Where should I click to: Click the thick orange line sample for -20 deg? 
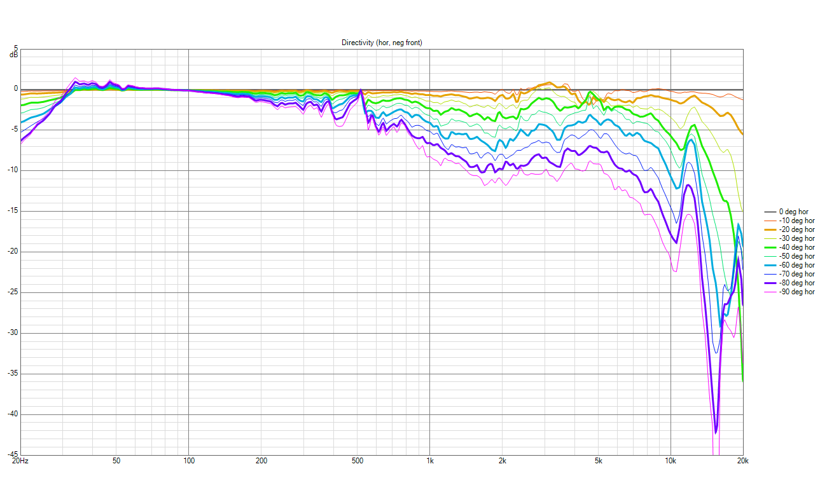pyautogui.click(x=769, y=229)
